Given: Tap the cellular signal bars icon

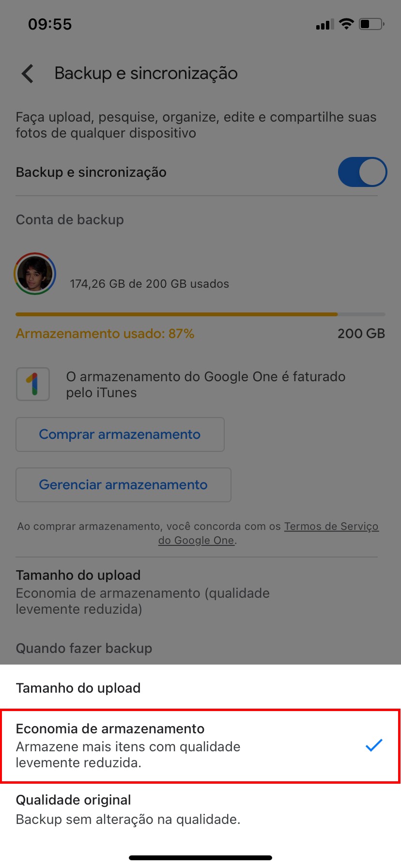Looking at the screenshot, I should (324, 25).
